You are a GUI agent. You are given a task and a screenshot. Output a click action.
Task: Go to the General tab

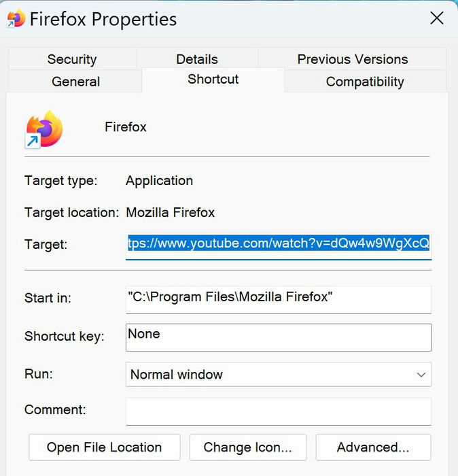coord(76,82)
